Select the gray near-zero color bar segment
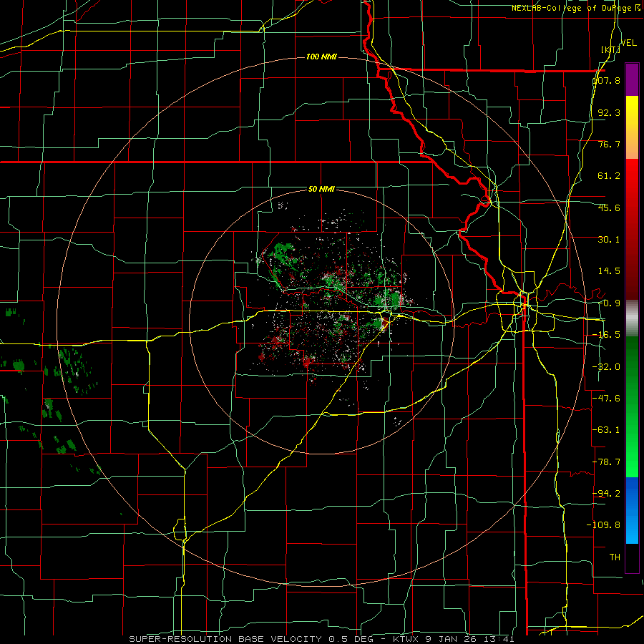644x644 pixels. click(x=632, y=318)
